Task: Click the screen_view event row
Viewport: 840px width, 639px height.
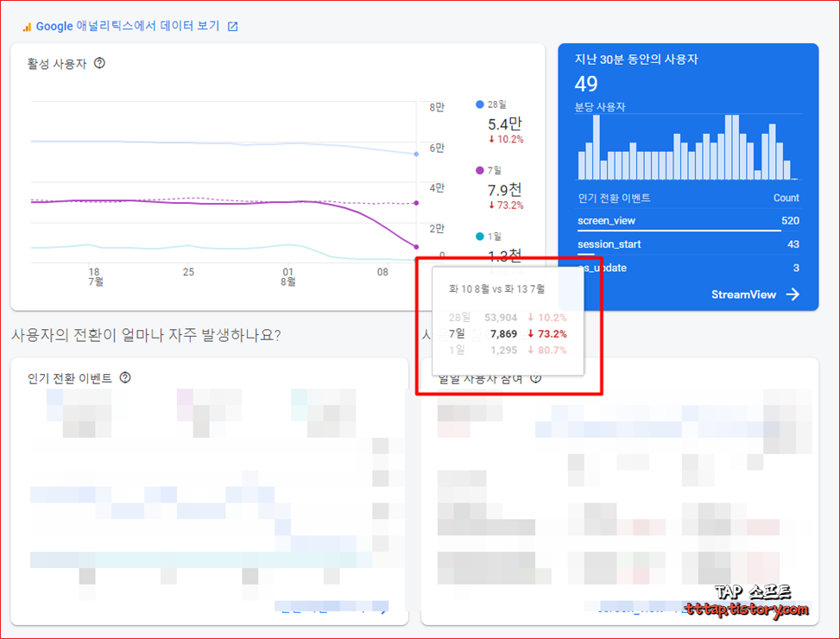Action: (688, 221)
